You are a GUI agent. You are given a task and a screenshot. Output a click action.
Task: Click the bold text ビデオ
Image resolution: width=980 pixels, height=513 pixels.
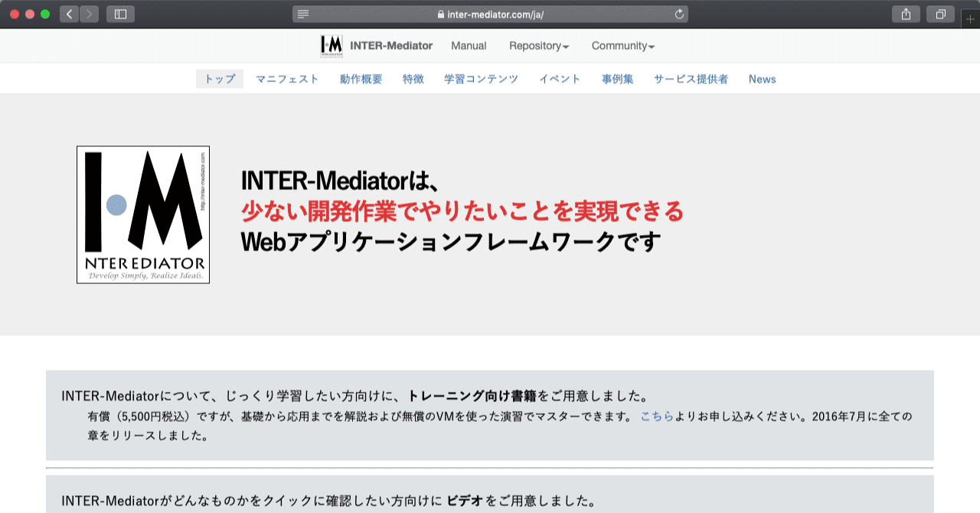tap(465, 502)
